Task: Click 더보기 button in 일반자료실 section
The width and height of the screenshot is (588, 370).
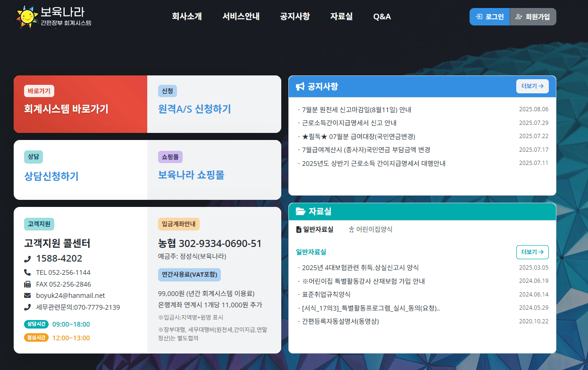Action: tap(532, 252)
